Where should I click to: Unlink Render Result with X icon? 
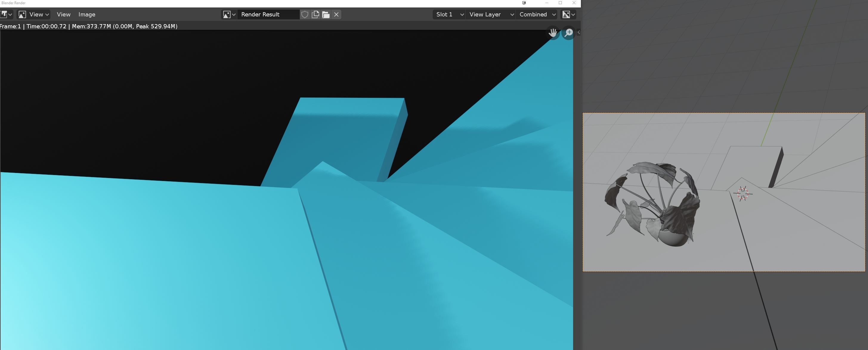pos(336,15)
